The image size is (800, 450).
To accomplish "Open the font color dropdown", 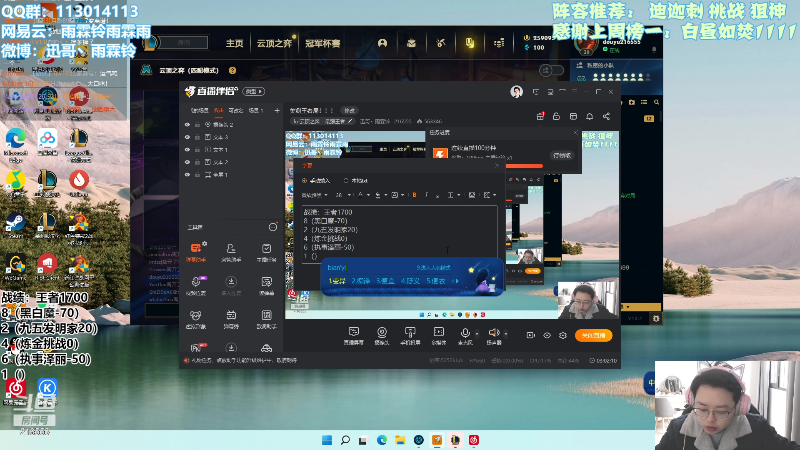I will 364,195.
